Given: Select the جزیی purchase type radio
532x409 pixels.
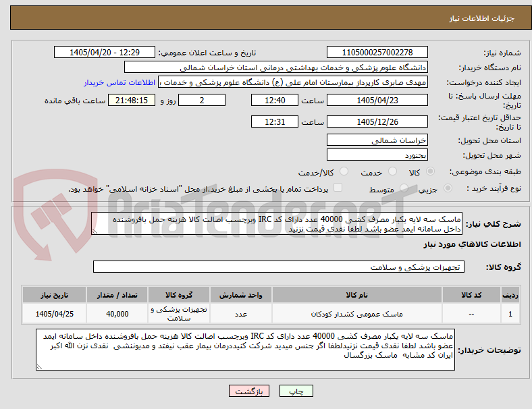Looking at the screenshot, I should [x=448, y=188].
